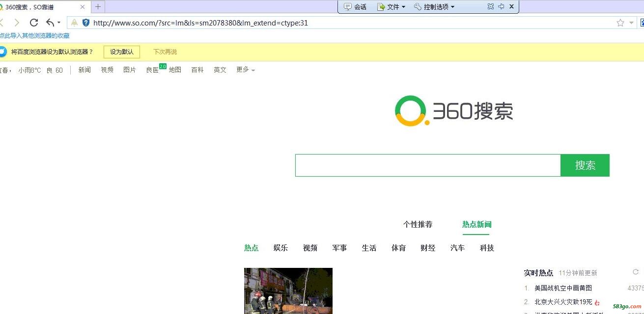Image resolution: width=644 pixels, height=314 pixels.
Task: Close the 360搜索 tab
Action: click(83, 7)
